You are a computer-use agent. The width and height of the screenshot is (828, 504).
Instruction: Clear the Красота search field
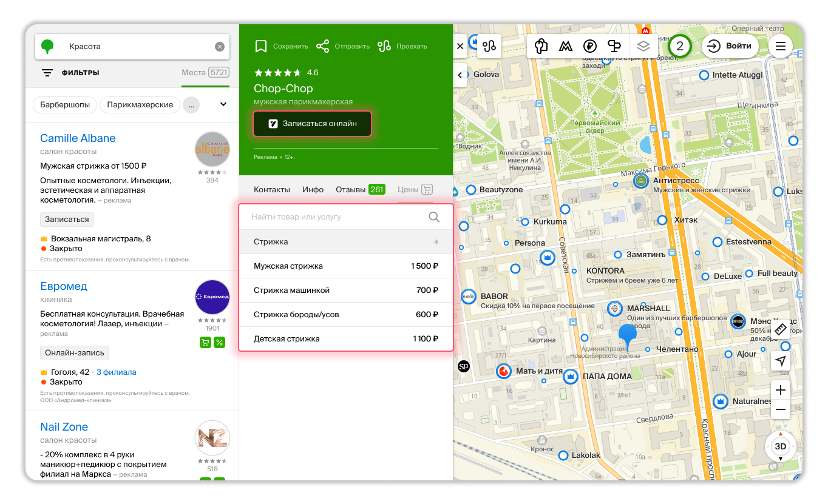pos(220,47)
